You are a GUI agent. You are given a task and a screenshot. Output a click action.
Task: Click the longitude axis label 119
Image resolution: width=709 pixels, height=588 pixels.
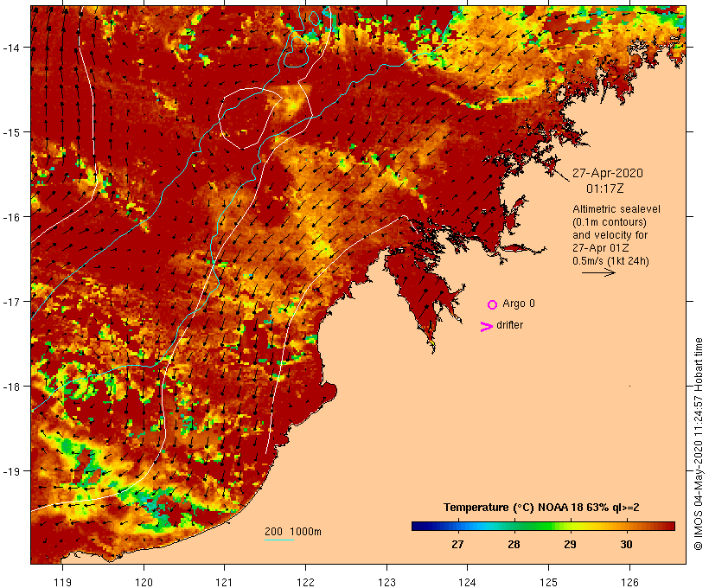pyautogui.click(x=62, y=582)
